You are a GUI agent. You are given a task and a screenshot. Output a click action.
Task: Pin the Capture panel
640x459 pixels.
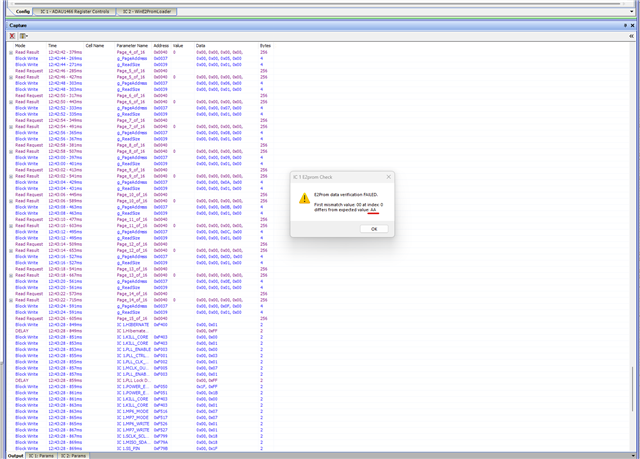625,25
